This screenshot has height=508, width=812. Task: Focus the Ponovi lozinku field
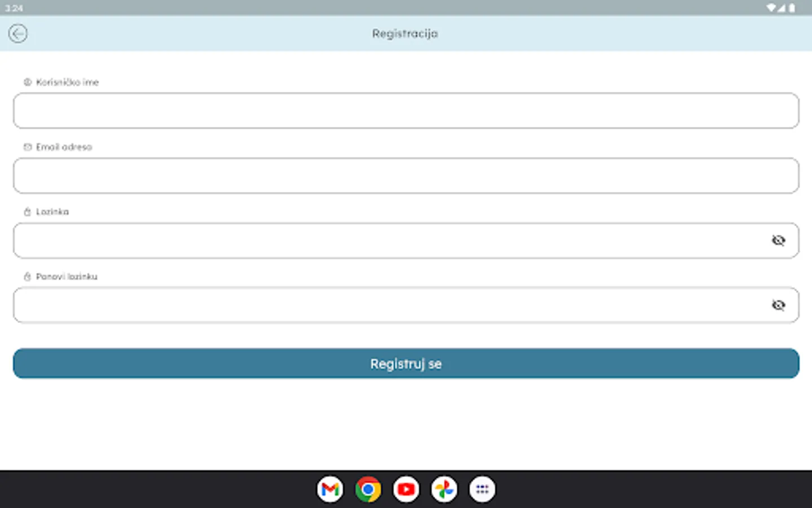pyautogui.click(x=406, y=305)
